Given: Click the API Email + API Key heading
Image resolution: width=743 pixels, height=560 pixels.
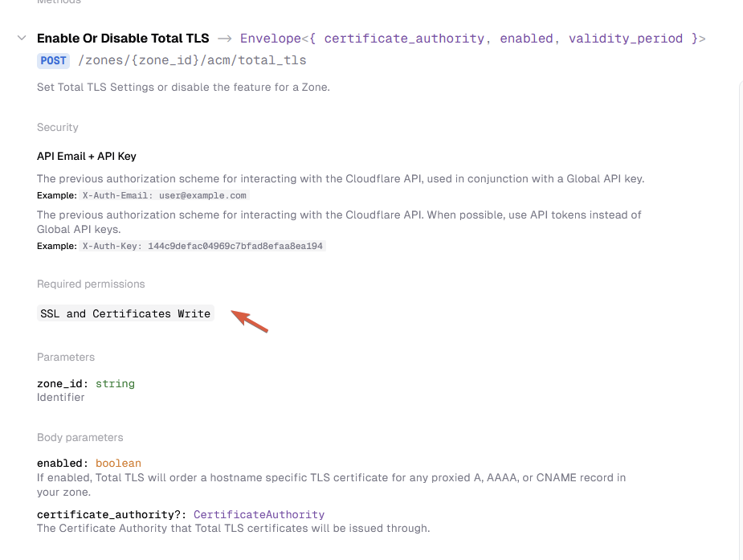Looking at the screenshot, I should click(x=85, y=155).
